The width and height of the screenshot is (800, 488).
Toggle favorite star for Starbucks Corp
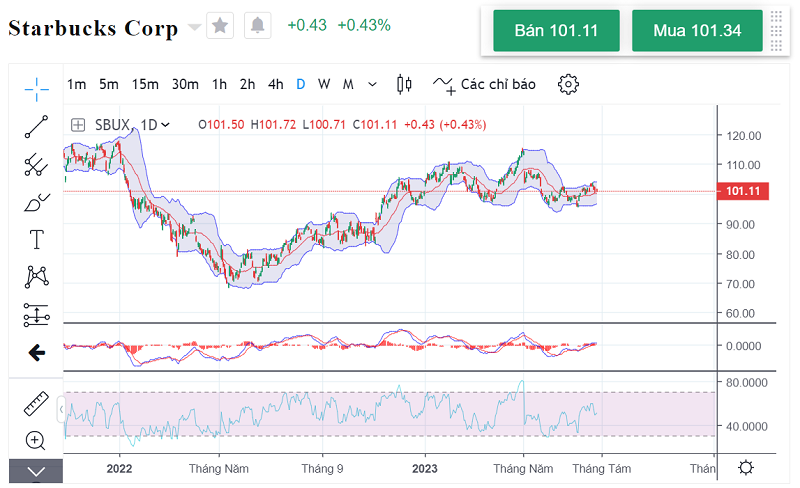[x=220, y=25]
